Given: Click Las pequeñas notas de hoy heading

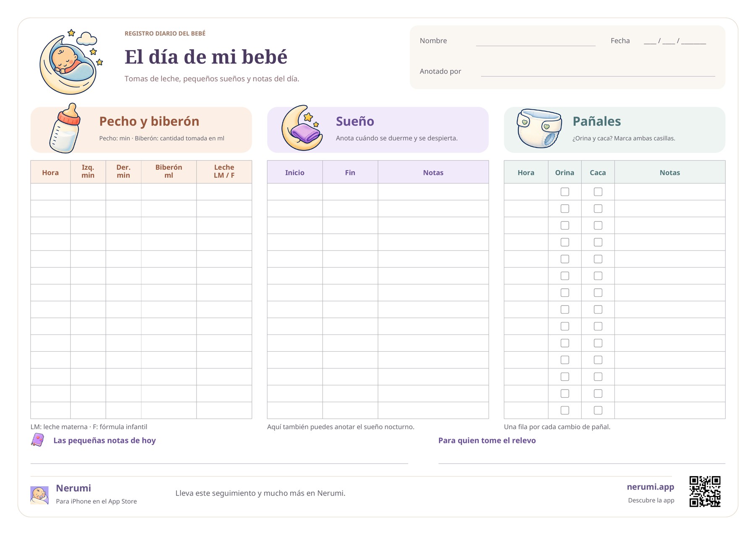Looking at the screenshot, I should (105, 440).
